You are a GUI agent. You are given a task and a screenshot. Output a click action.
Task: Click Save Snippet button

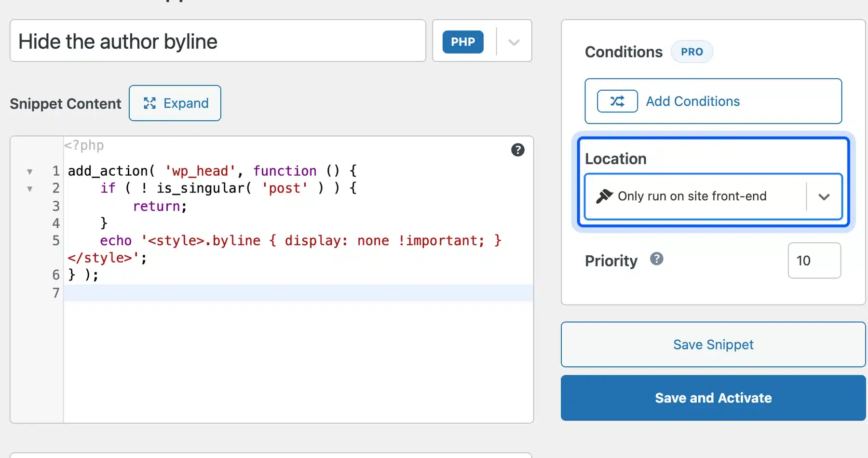[713, 345]
